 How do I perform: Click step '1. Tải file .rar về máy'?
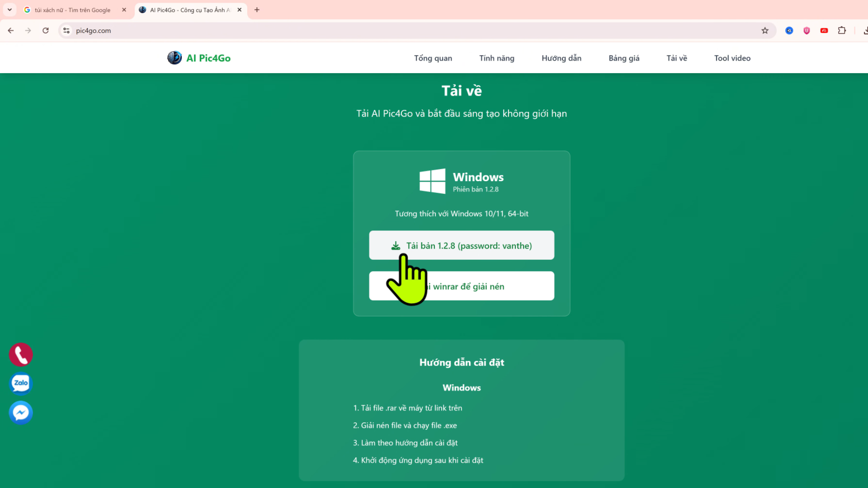pyautogui.click(x=407, y=408)
